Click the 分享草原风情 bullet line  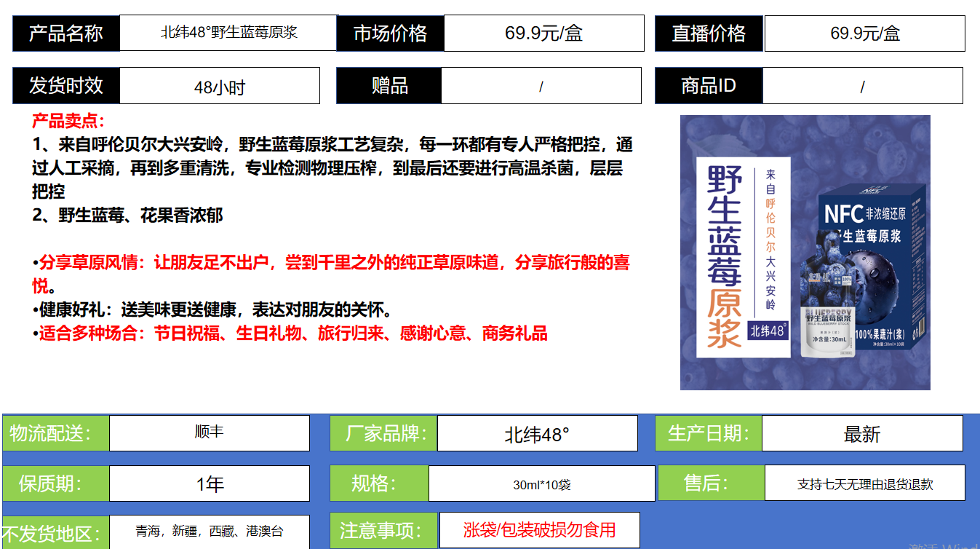pos(331,263)
